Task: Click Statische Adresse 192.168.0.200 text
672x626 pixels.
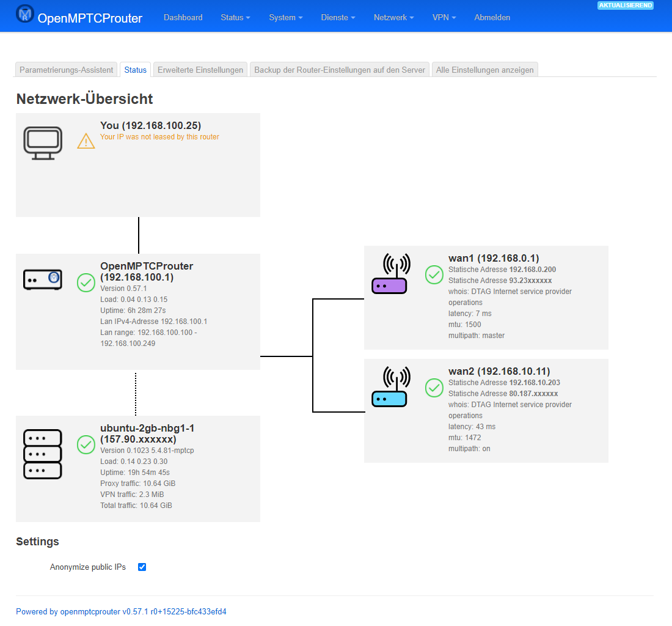Action: [502, 270]
